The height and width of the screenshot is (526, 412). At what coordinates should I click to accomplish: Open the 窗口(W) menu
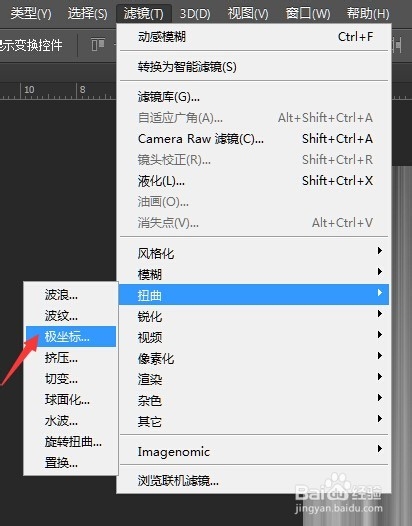[308, 14]
